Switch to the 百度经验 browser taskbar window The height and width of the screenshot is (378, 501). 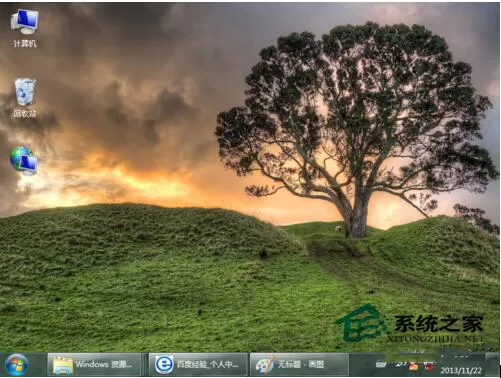198,365
